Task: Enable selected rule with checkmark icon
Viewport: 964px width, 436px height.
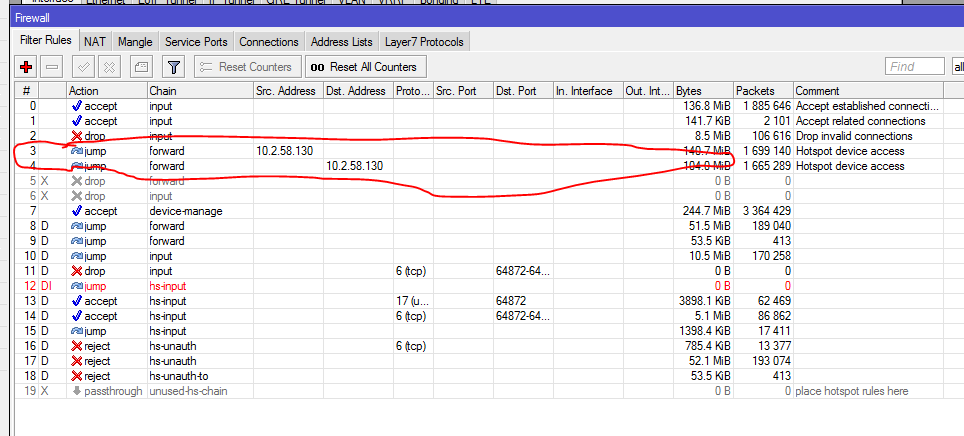Action: coord(82,67)
